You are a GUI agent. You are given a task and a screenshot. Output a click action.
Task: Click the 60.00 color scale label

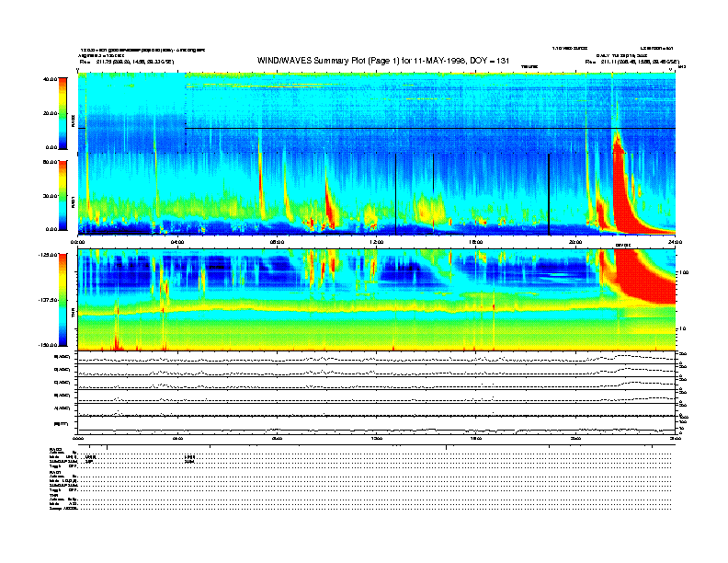coord(51,162)
